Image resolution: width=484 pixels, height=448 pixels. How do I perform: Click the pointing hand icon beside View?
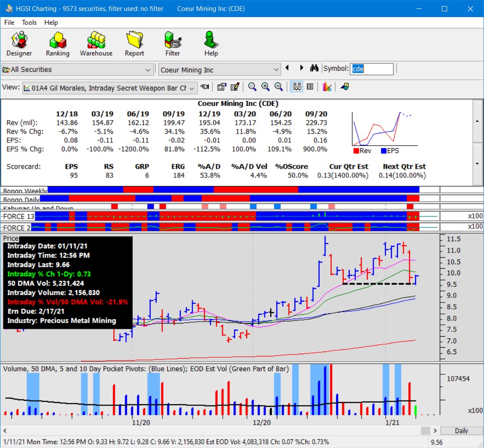click(x=204, y=87)
